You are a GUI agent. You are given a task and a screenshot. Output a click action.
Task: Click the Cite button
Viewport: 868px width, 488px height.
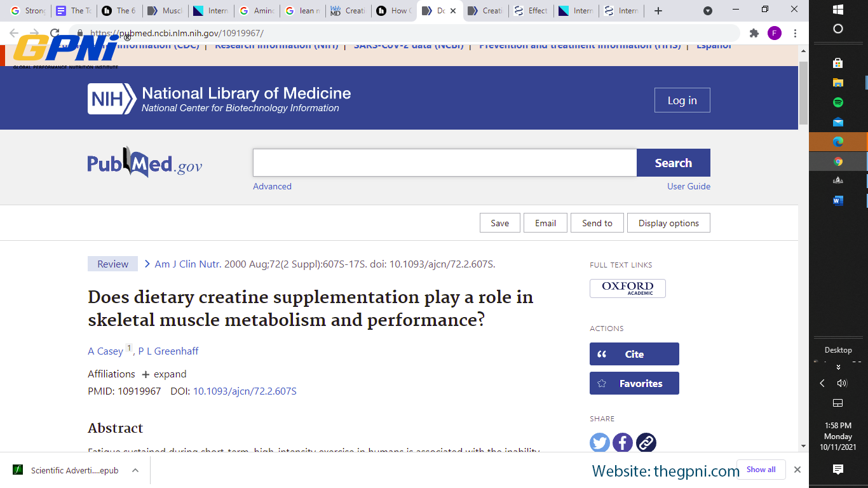(634, 354)
